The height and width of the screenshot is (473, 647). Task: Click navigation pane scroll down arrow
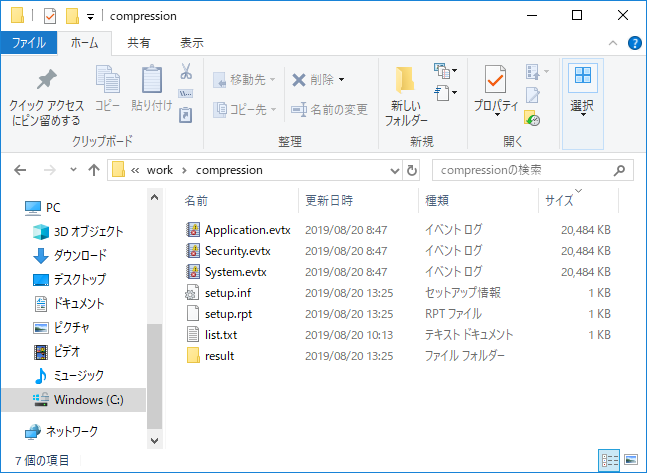coord(154,441)
